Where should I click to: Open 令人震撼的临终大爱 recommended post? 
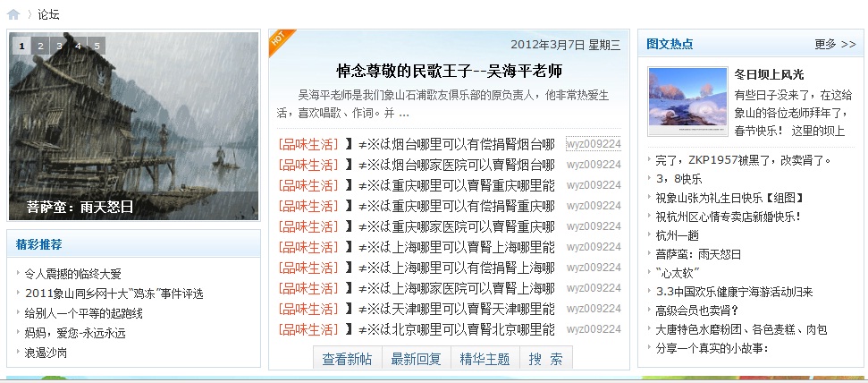click(x=72, y=274)
